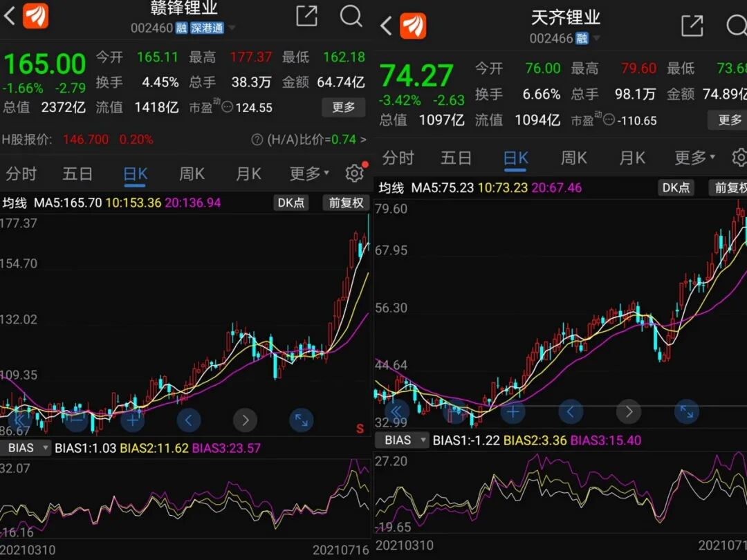Image resolution: width=747 pixels, height=560 pixels.
Task: Open chart settings gear on 天齐锂业 page
Action: pyautogui.click(x=740, y=158)
